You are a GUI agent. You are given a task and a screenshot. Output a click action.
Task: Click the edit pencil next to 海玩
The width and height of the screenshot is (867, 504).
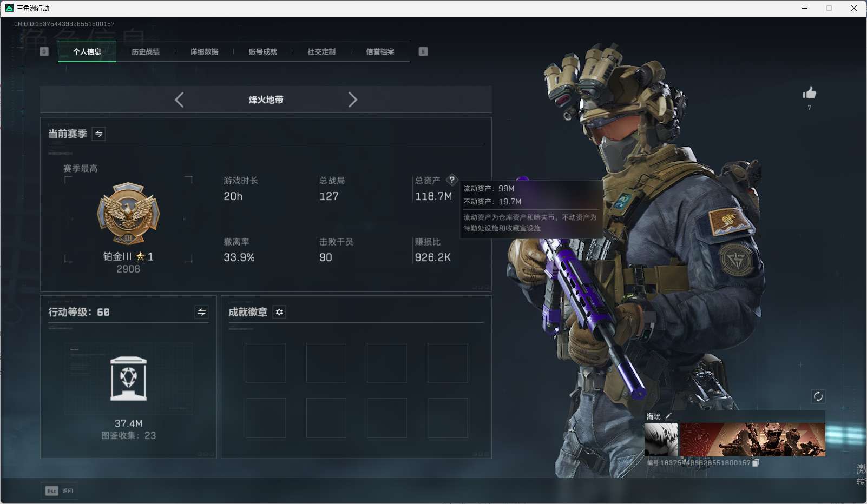(x=669, y=416)
